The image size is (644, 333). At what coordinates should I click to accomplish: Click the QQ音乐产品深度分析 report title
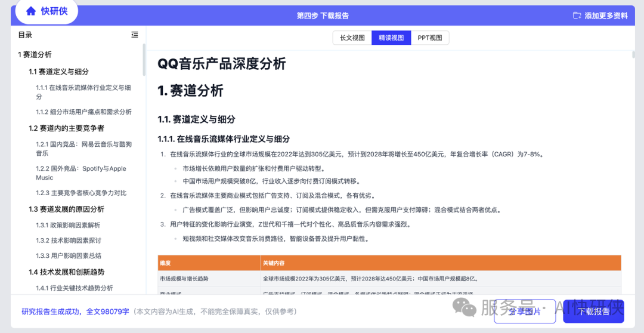(x=222, y=64)
